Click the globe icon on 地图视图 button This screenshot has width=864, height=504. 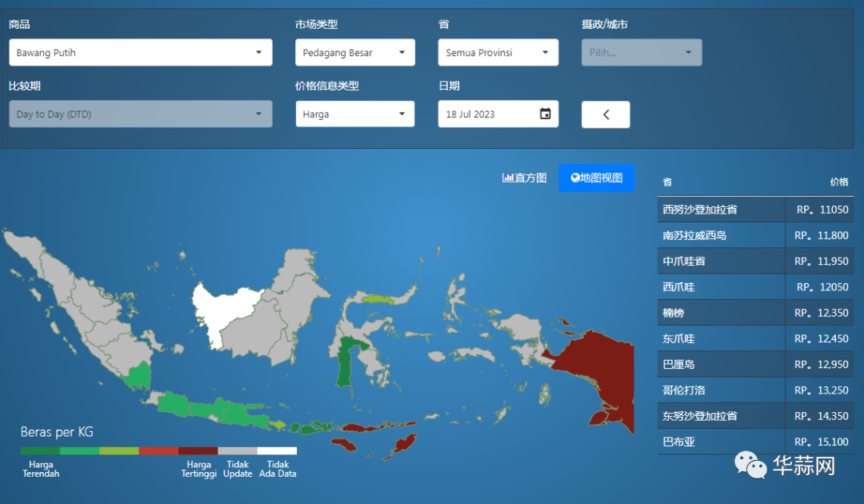tap(575, 178)
